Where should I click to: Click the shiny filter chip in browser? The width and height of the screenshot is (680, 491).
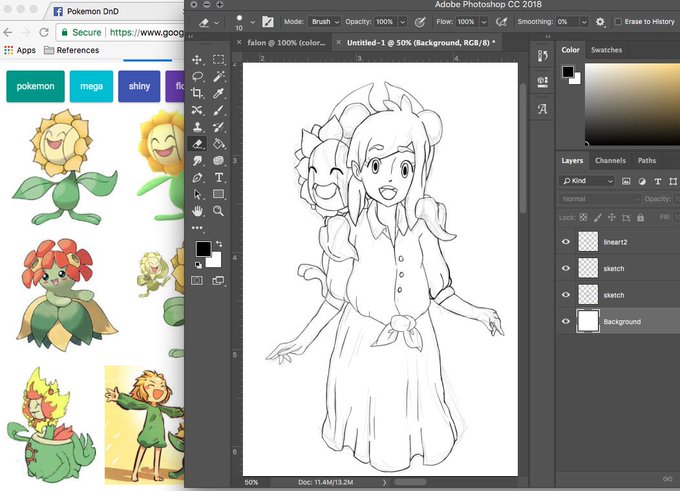pyautogui.click(x=139, y=86)
